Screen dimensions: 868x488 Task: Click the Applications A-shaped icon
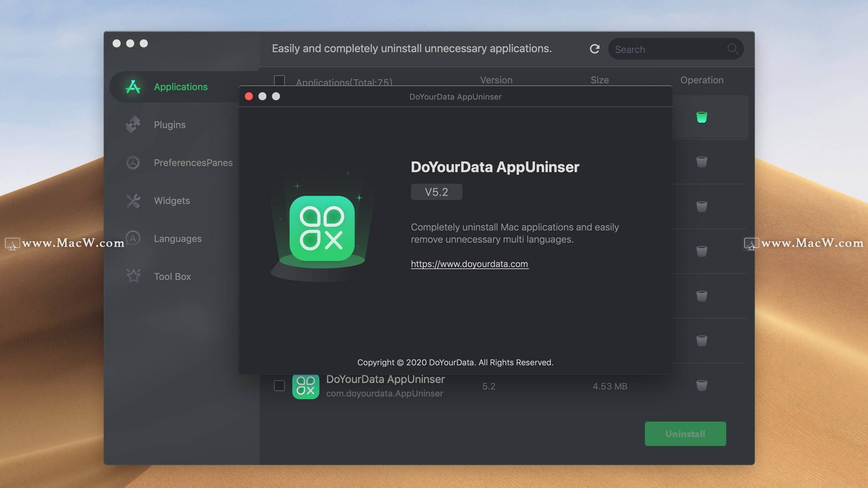tap(133, 87)
